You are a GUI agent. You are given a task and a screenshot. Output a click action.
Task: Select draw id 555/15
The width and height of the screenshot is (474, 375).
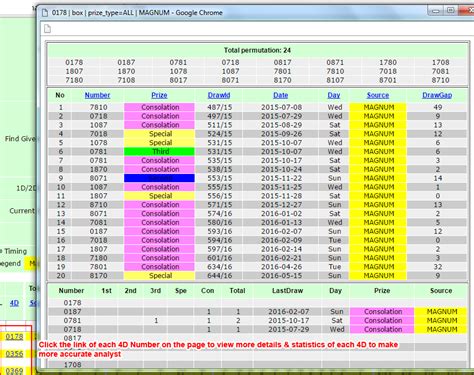[220, 187]
